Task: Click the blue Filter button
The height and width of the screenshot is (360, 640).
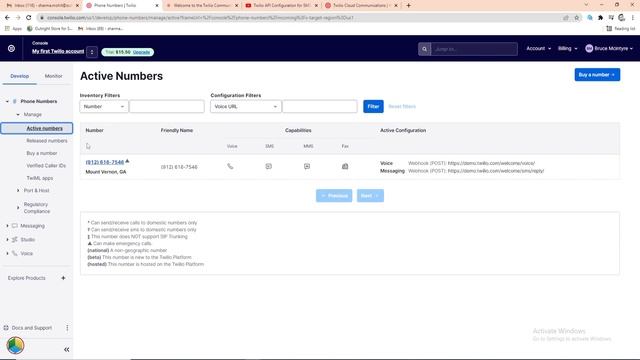Action: pyautogui.click(x=373, y=107)
